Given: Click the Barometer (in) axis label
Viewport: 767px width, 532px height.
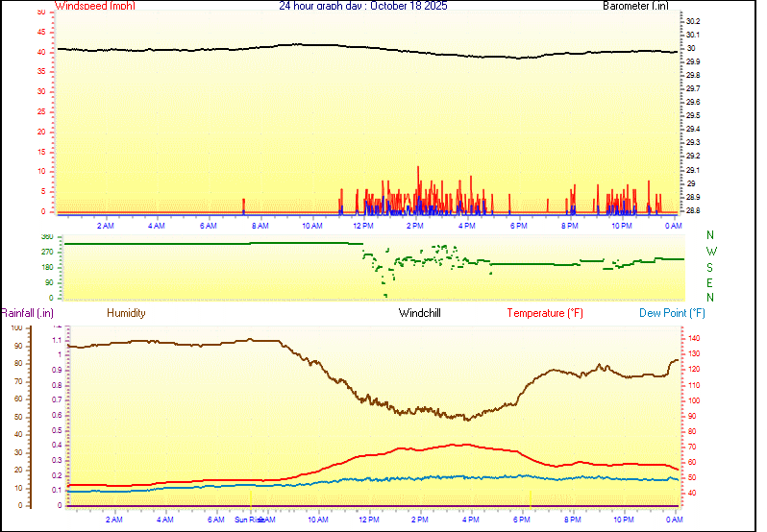Looking at the screenshot, I should [x=635, y=6].
